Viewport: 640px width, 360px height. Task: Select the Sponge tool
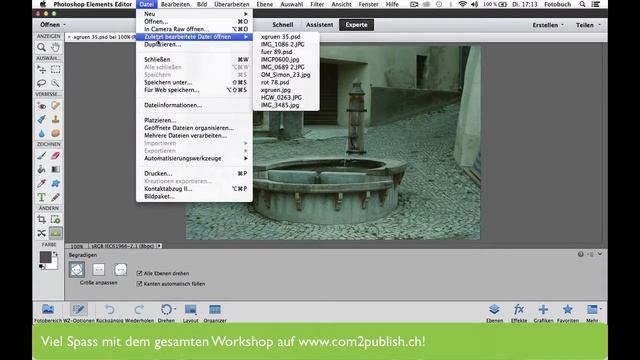pyautogui.click(x=56, y=133)
